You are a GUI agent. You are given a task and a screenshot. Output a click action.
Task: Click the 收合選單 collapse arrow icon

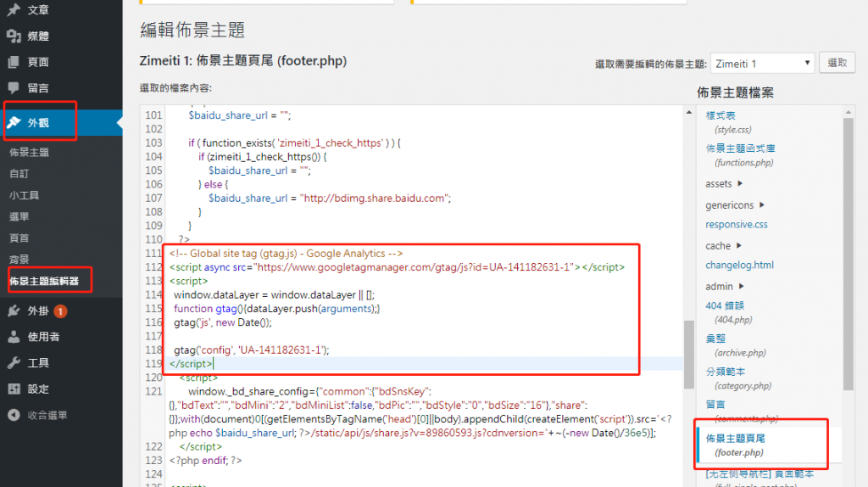point(14,415)
